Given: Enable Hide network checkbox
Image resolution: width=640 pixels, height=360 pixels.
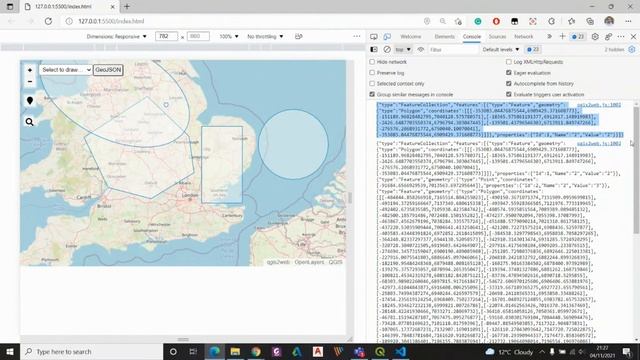Looking at the screenshot, I should coord(372,62).
